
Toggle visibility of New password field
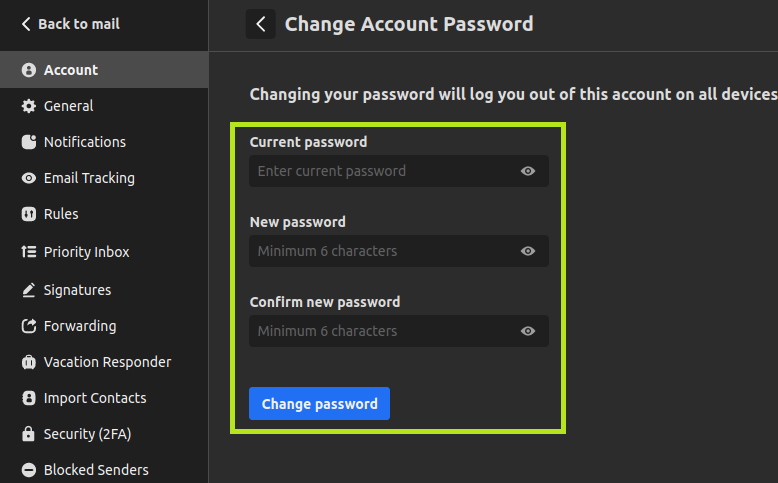coord(528,251)
